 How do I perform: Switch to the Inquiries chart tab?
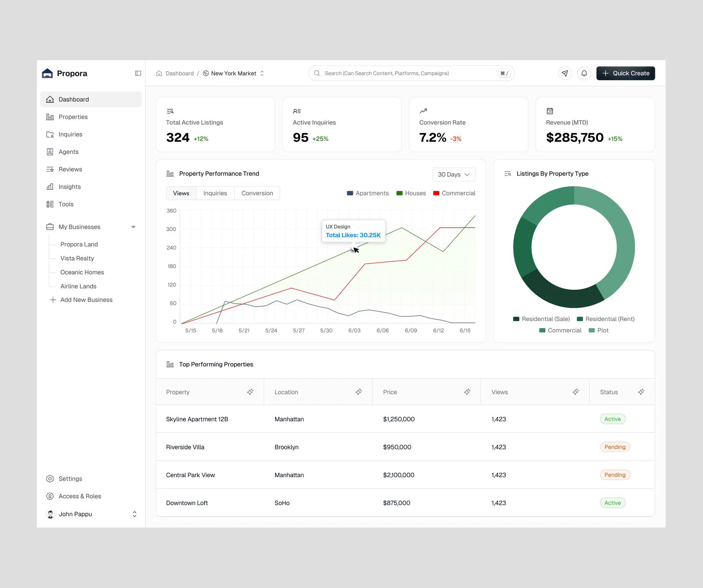click(x=215, y=193)
